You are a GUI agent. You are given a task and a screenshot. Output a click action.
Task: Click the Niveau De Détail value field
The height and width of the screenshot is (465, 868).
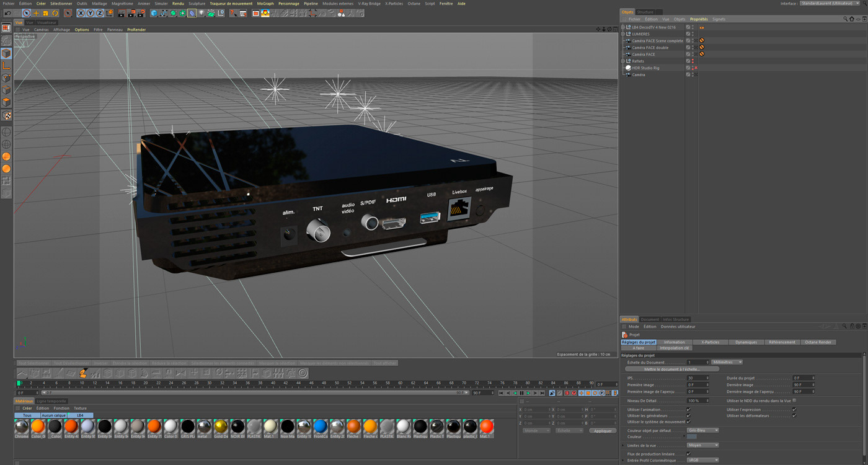(x=697, y=401)
